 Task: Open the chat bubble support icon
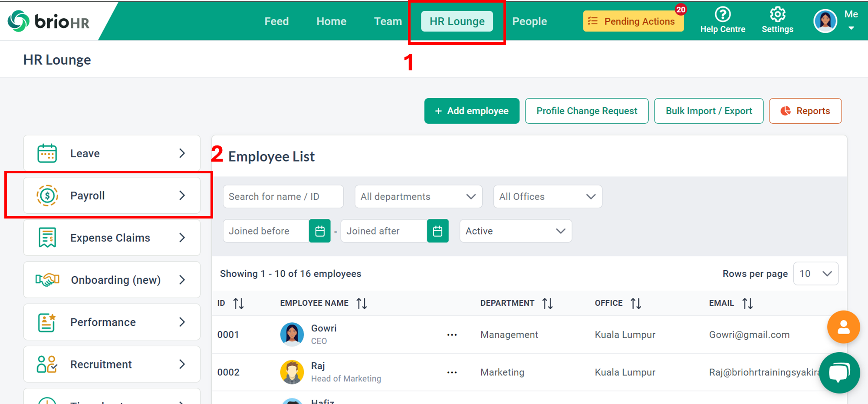(839, 373)
